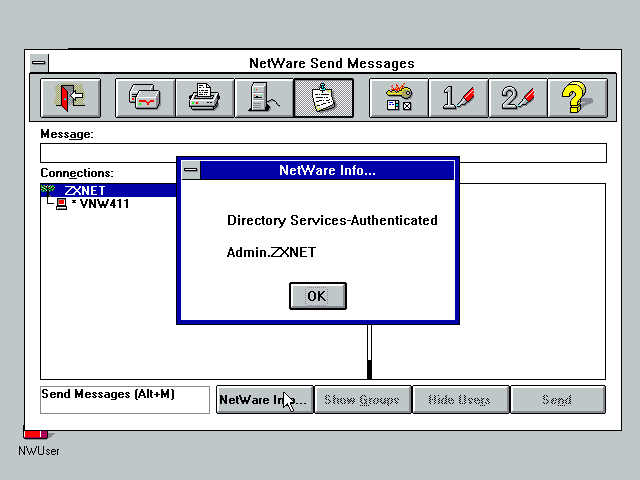Open NetWare Connections server icon

pyautogui.click(x=264, y=98)
